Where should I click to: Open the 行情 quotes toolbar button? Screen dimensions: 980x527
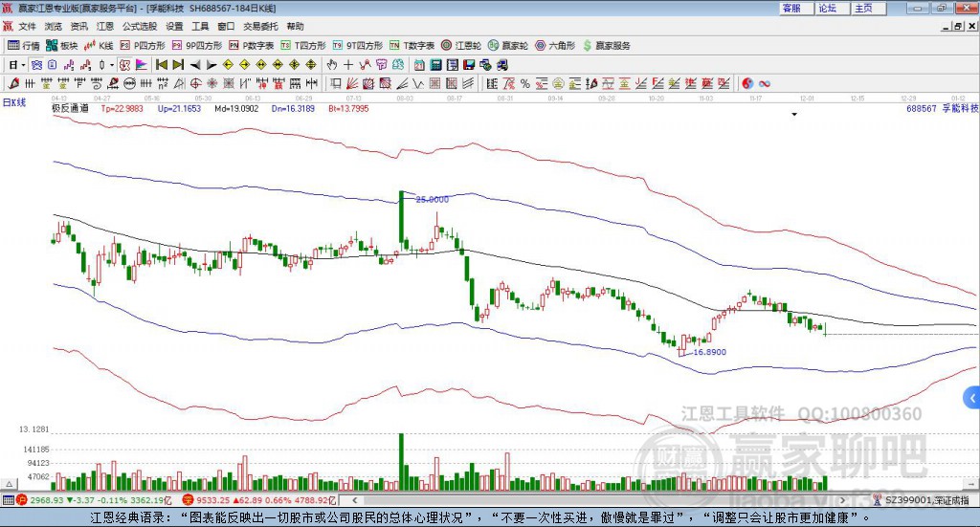click(x=23, y=46)
